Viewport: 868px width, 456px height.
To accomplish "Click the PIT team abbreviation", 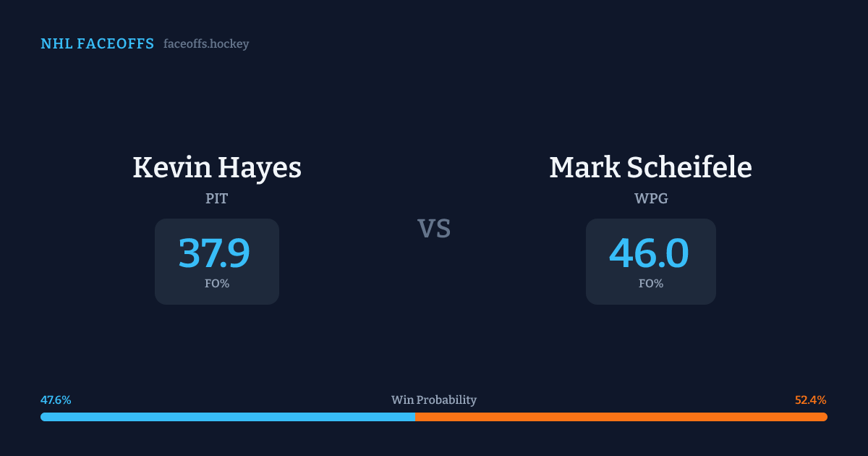I will tap(217, 198).
